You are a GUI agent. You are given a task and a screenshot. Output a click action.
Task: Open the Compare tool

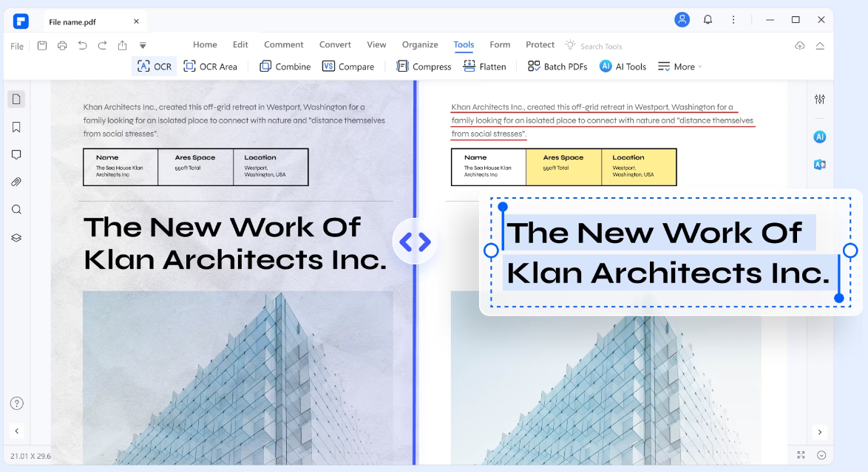[x=348, y=66]
